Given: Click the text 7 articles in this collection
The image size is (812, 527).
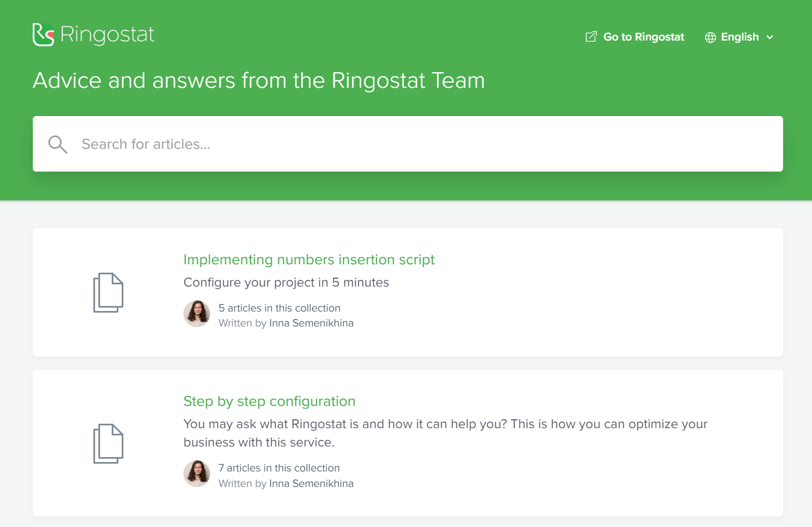Looking at the screenshot, I should pyautogui.click(x=279, y=468).
